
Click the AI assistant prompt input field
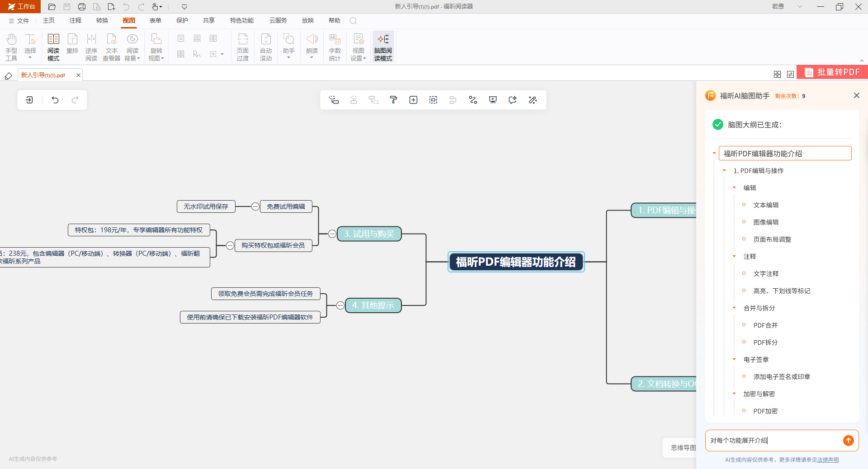(773, 441)
